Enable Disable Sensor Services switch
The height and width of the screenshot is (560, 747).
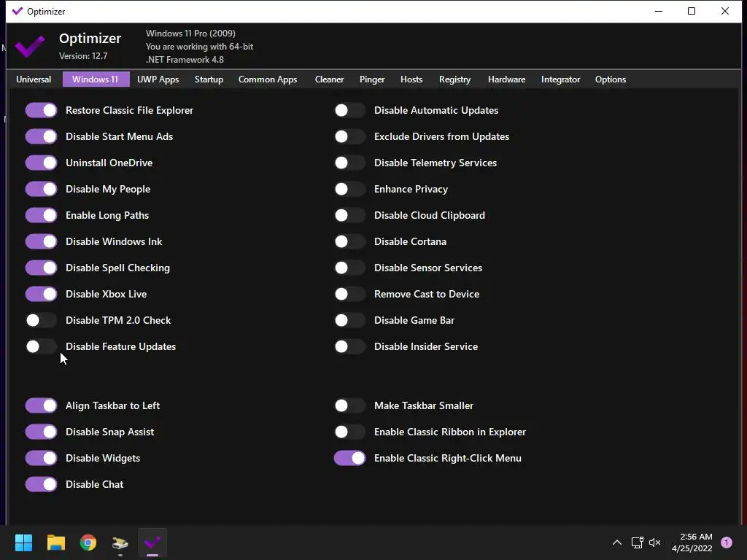point(349,267)
